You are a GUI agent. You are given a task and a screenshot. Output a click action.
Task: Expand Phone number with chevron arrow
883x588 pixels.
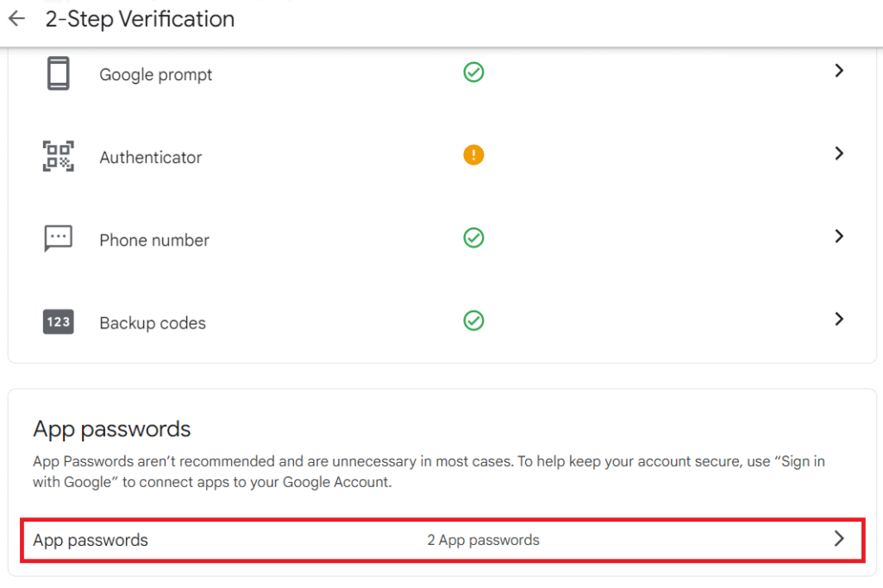coord(839,236)
